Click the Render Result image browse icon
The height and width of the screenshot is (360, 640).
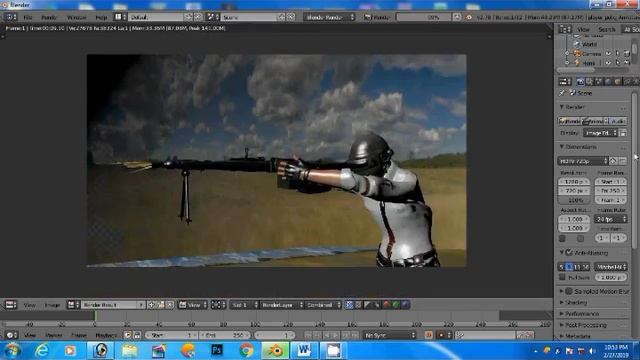[x=73, y=305]
